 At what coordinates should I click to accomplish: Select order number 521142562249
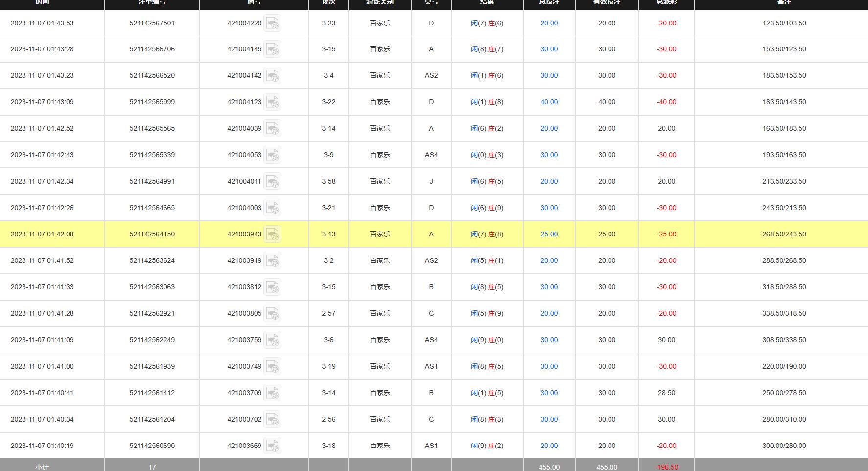click(152, 340)
